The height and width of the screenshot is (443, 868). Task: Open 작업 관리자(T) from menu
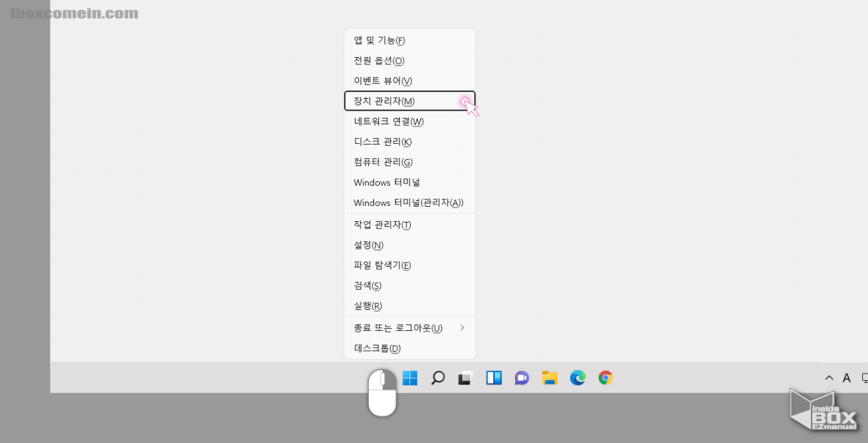[409, 225]
